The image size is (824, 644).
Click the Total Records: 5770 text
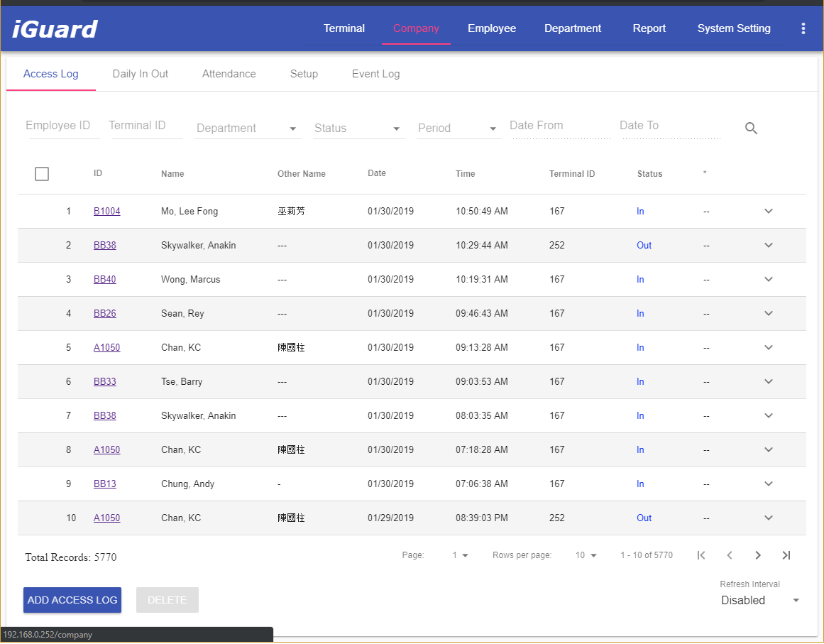(71, 558)
